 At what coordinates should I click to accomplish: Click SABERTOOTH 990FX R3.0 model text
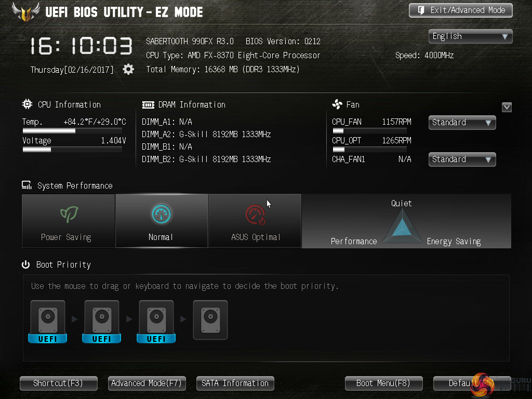[190, 42]
